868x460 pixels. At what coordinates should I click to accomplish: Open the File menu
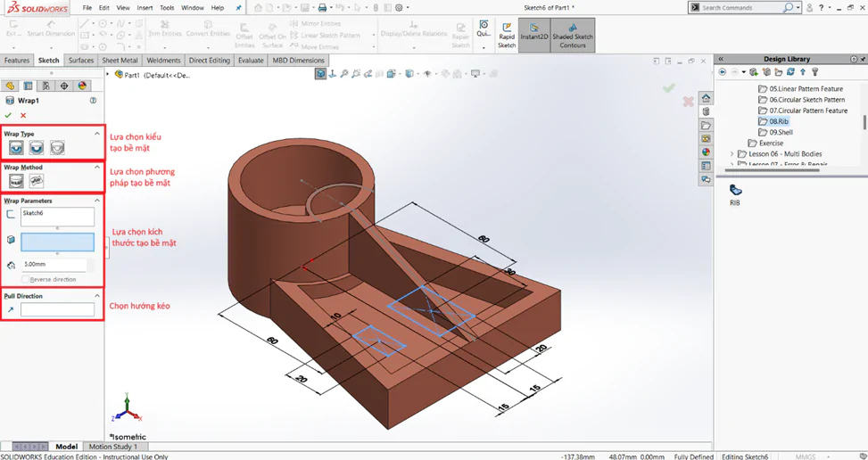(87, 8)
